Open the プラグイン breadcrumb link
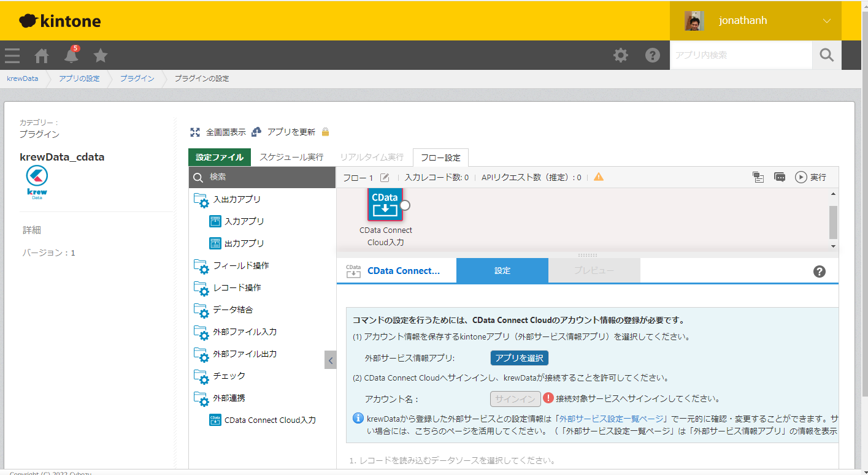This screenshot has height=475, width=868. 137,78
